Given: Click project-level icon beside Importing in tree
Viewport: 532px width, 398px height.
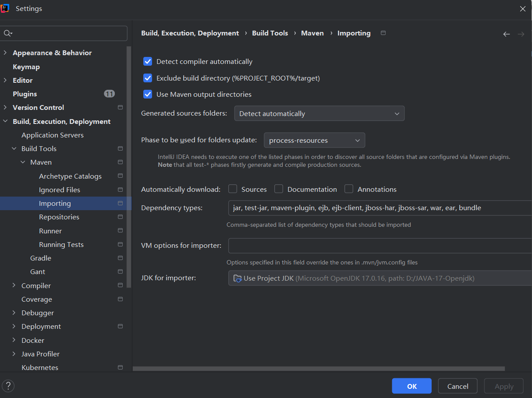Looking at the screenshot, I should point(120,203).
